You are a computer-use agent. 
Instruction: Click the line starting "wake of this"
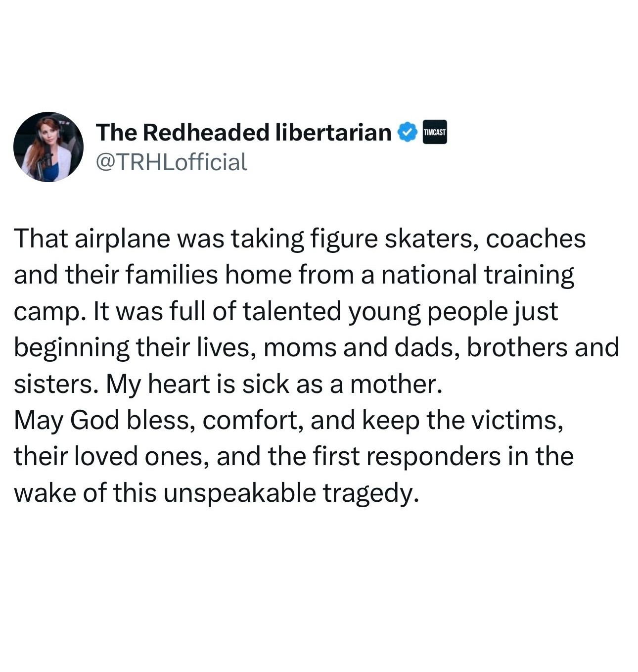tap(213, 493)
